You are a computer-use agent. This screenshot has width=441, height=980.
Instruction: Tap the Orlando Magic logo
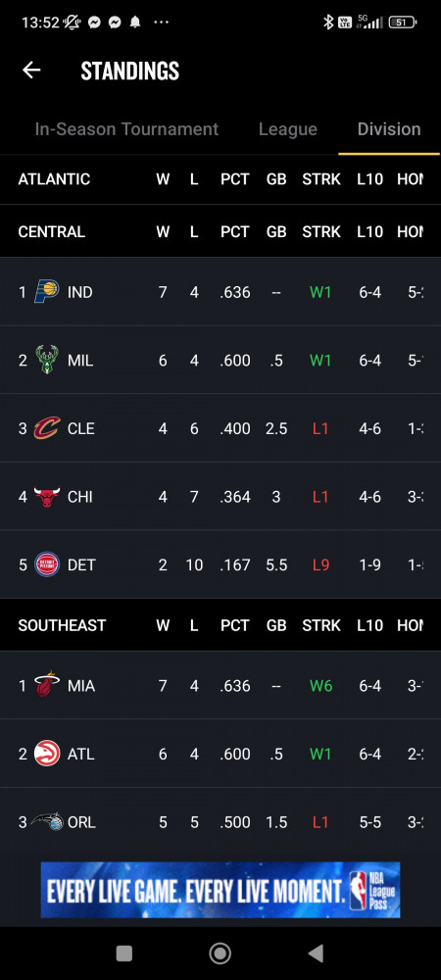tap(47, 822)
